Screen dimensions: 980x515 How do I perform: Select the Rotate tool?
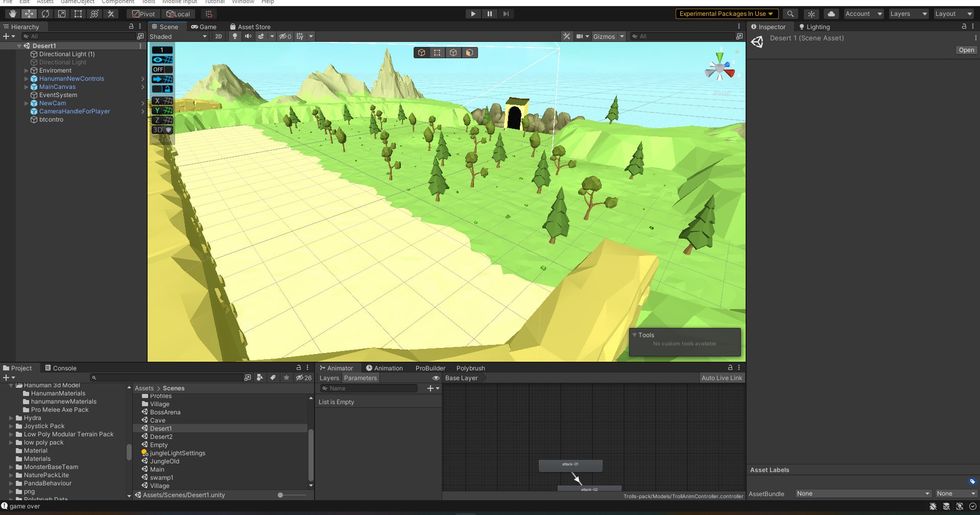(45, 14)
